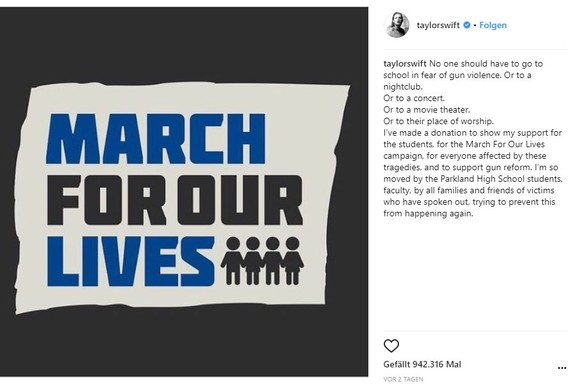582x384 pixels.
Task: Click the four children figures graphic
Action: pos(262,261)
